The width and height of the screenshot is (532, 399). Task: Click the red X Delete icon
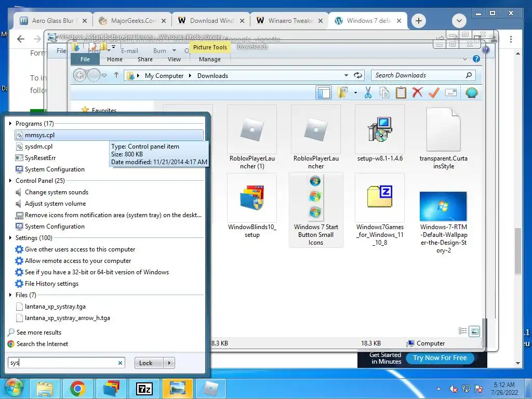pos(417,92)
